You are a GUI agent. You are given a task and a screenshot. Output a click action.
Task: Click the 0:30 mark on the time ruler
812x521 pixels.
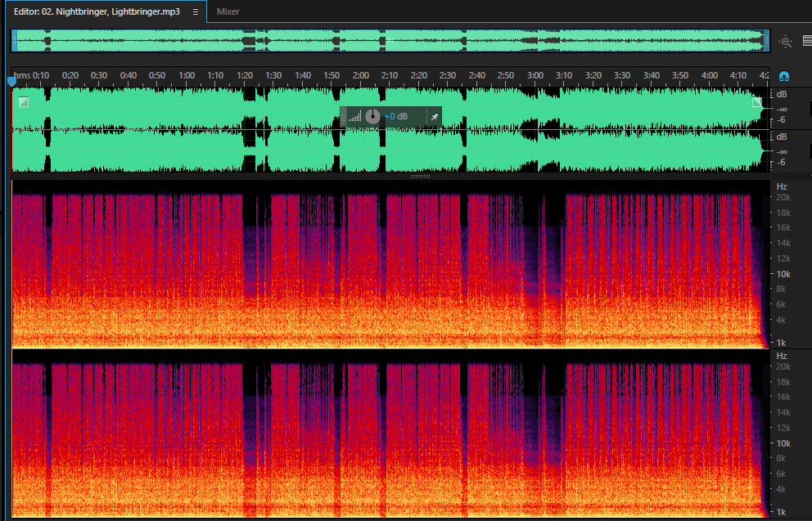(99, 75)
